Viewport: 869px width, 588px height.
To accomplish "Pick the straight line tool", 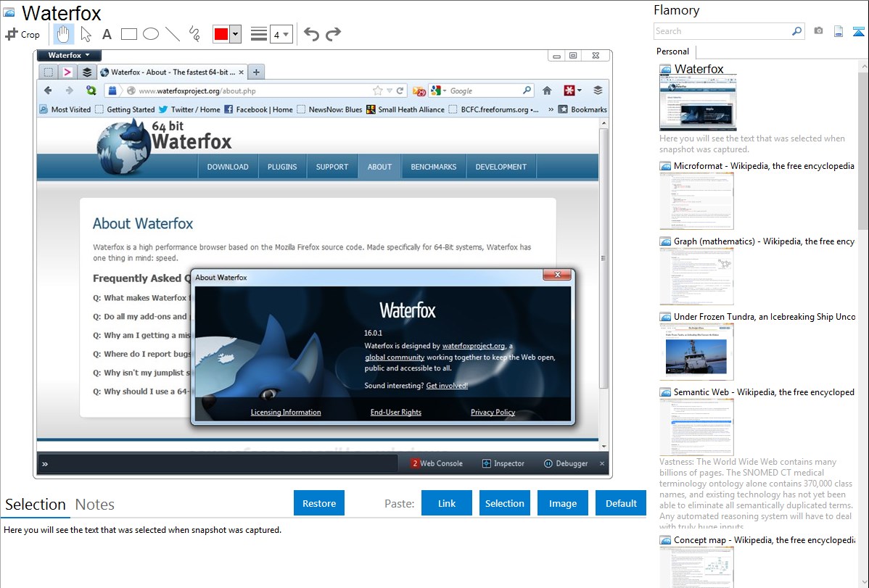I will point(173,34).
